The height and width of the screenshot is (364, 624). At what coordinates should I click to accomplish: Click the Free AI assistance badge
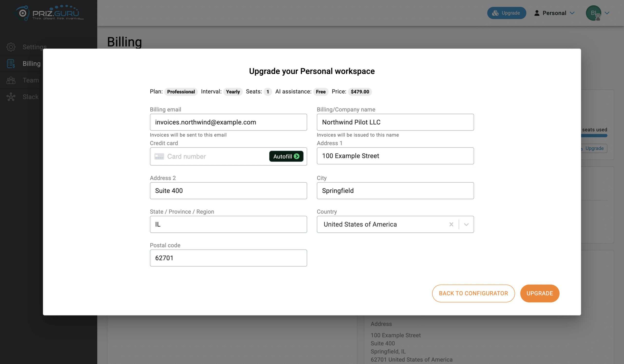(x=321, y=92)
